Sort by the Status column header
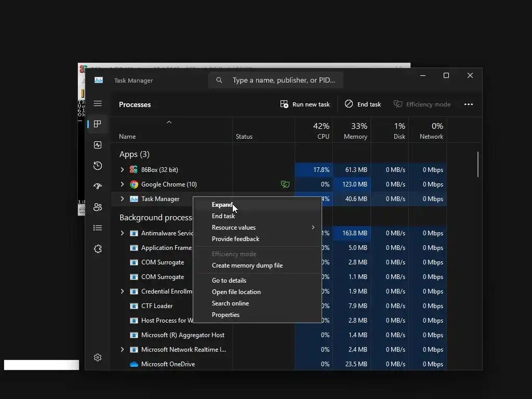Screen dimensions: 532x399 263,130
